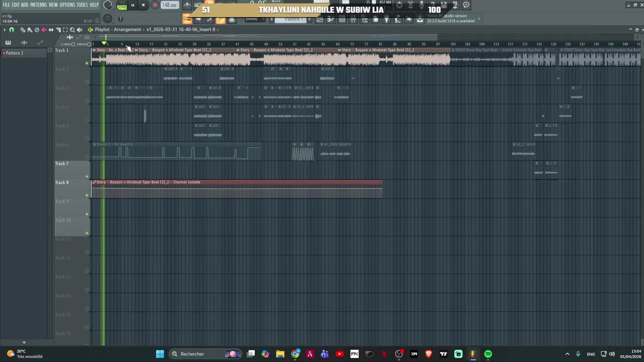Screen dimensions: 644x362
Task: Stop playback using the stop button
Action: tap(143, 5)
